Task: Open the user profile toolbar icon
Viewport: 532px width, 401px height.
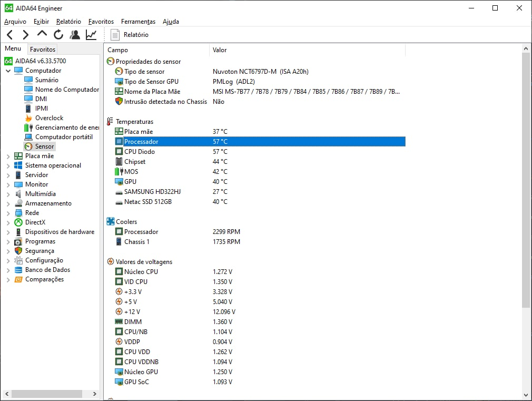Action: pyautogui.click(x=75, y=35)
